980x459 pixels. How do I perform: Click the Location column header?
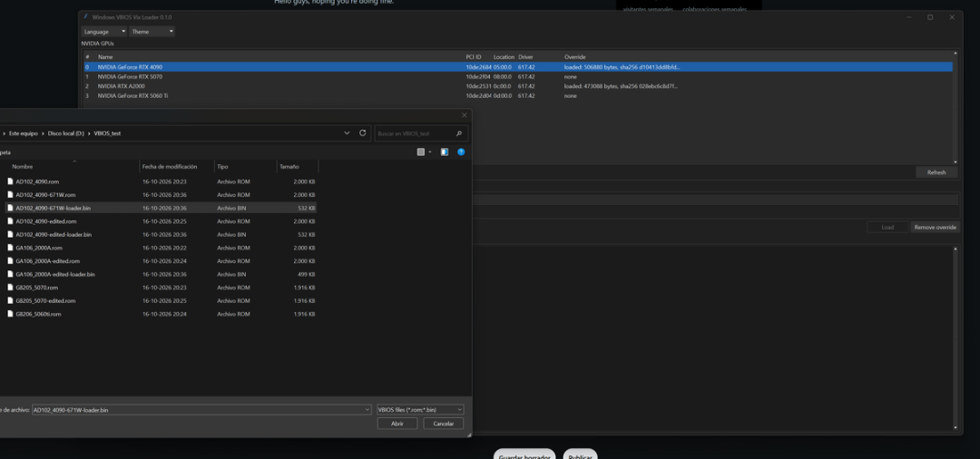(x=504, y=57)
